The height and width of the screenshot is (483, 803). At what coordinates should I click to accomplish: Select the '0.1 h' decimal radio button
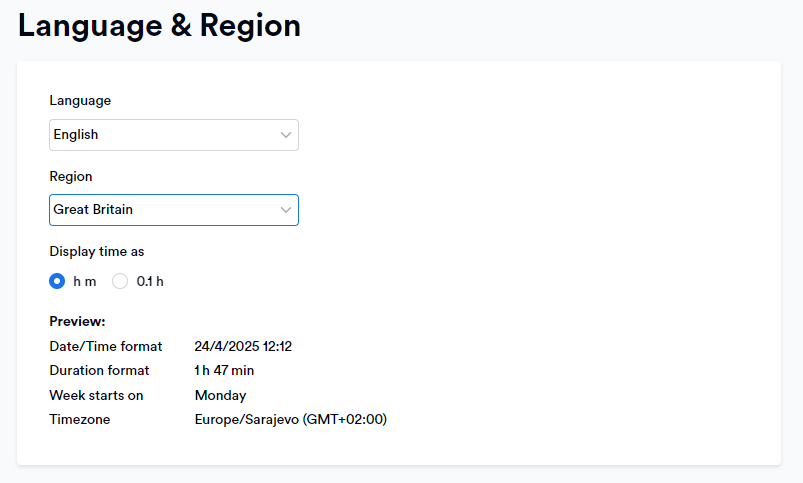(x=120, y=281)
